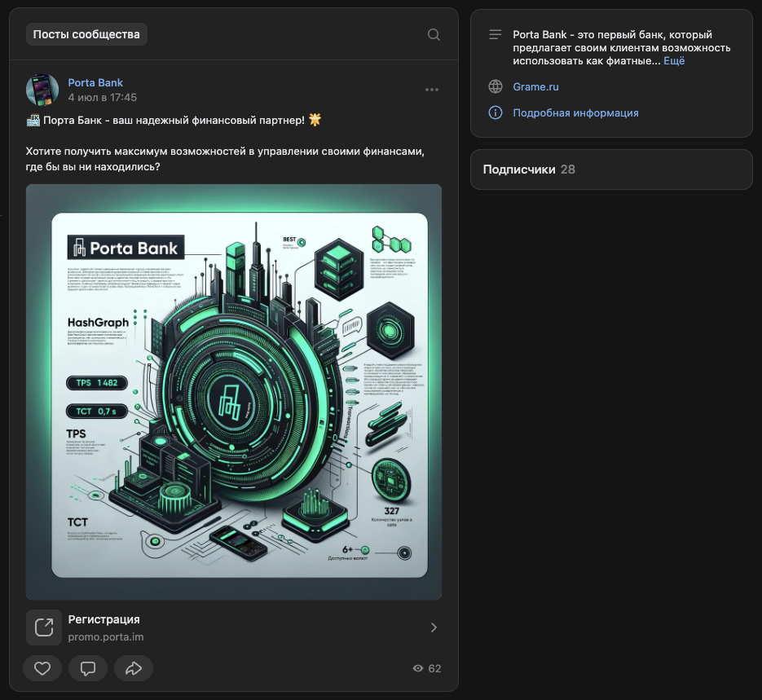Open the Porta Bank infographic image
762x700 pixels.
(x=234, y=392)
